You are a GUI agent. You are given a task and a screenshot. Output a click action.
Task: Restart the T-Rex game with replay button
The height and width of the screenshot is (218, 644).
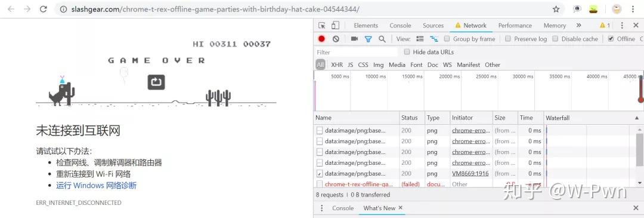pos(156,82)
